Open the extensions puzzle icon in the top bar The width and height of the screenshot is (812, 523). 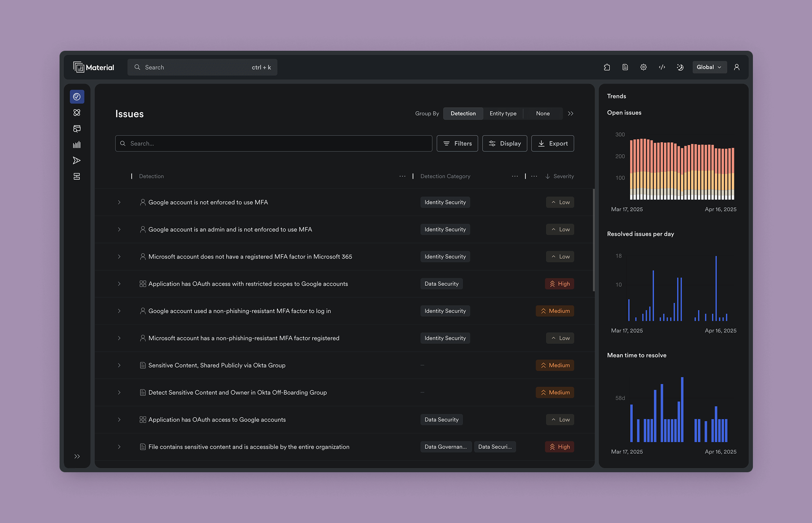607,67
